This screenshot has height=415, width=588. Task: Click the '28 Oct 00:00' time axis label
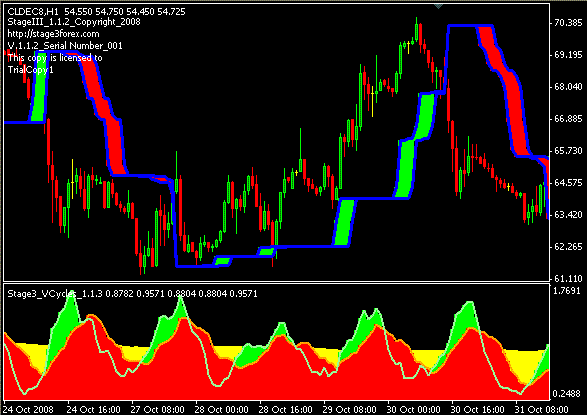222,409
